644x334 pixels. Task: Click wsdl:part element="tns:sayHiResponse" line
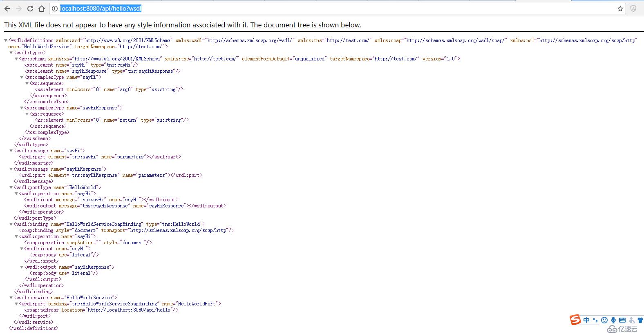[110, 175]
